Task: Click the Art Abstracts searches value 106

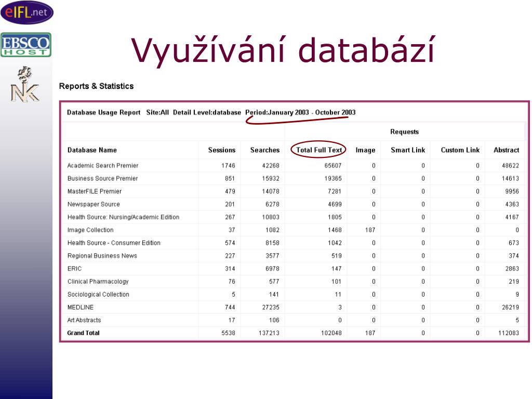Action: click(x=274, y=320)
